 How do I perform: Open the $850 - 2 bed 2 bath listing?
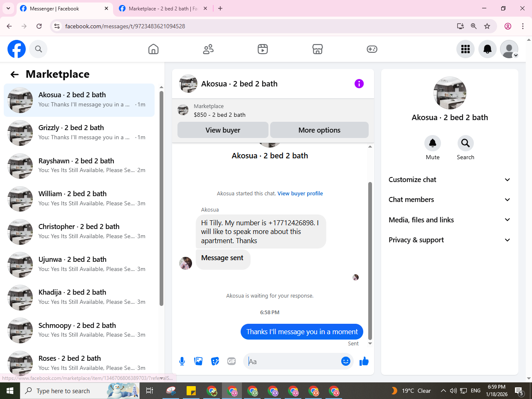219,115
